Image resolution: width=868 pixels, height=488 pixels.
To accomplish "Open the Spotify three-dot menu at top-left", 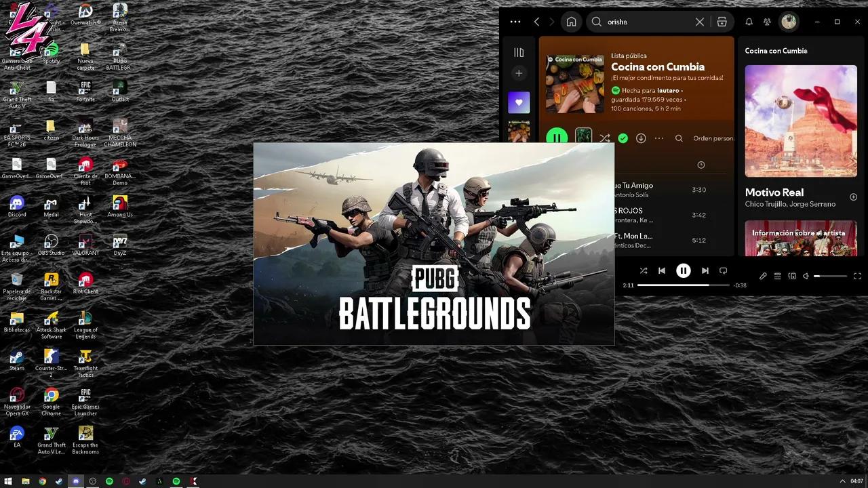I will coord(515,22).
